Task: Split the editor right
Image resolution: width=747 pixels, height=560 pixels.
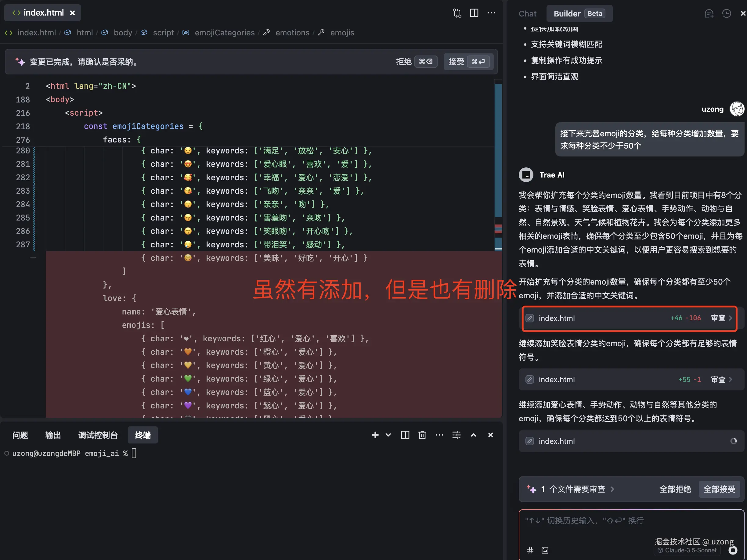Action: [x=474, y=13]
